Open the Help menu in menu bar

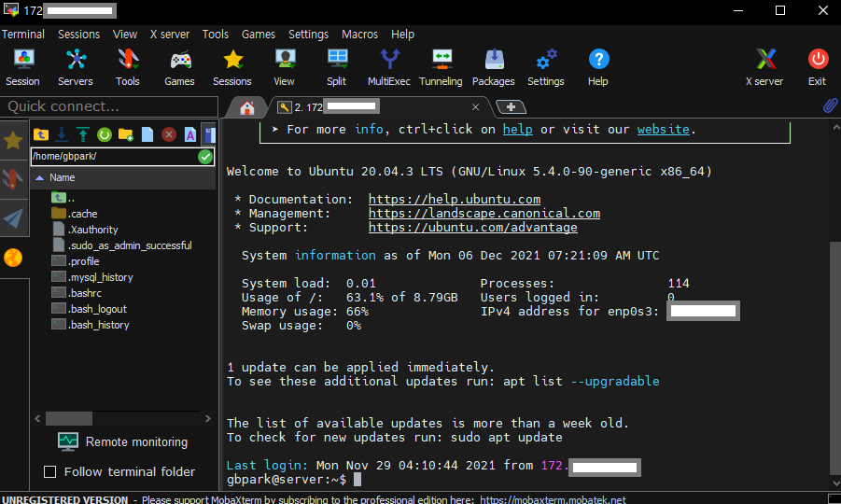pyautogui.click(x=403, y=35)
